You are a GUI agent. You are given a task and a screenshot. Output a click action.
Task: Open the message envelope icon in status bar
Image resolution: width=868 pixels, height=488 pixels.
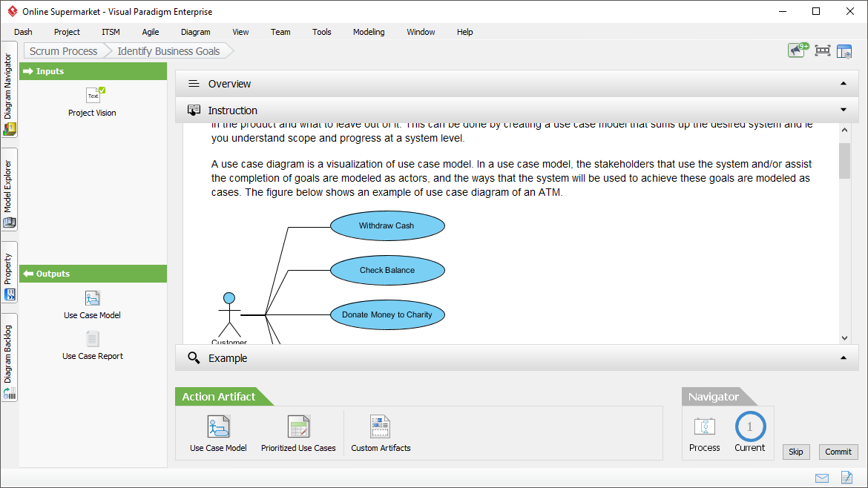click(x=822, y=478)
